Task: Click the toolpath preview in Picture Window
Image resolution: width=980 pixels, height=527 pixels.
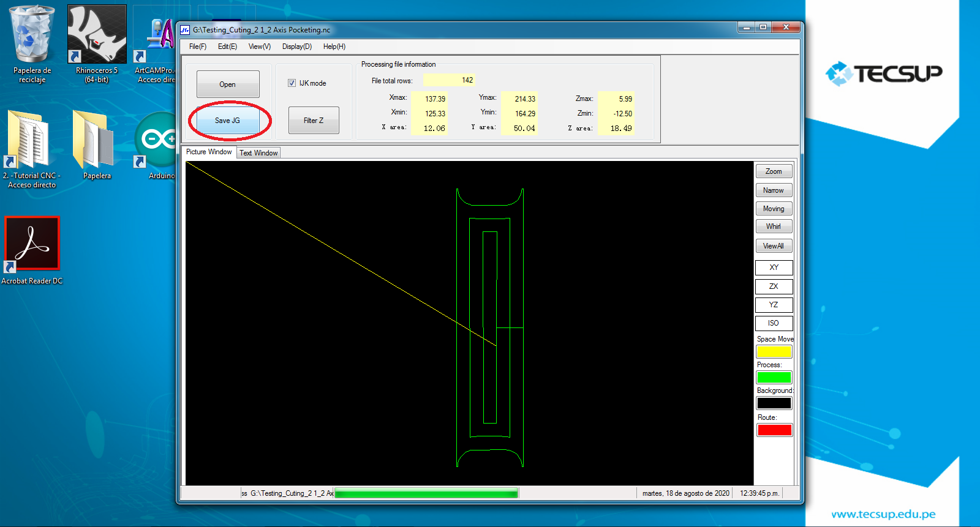Action: coord(469,323)
